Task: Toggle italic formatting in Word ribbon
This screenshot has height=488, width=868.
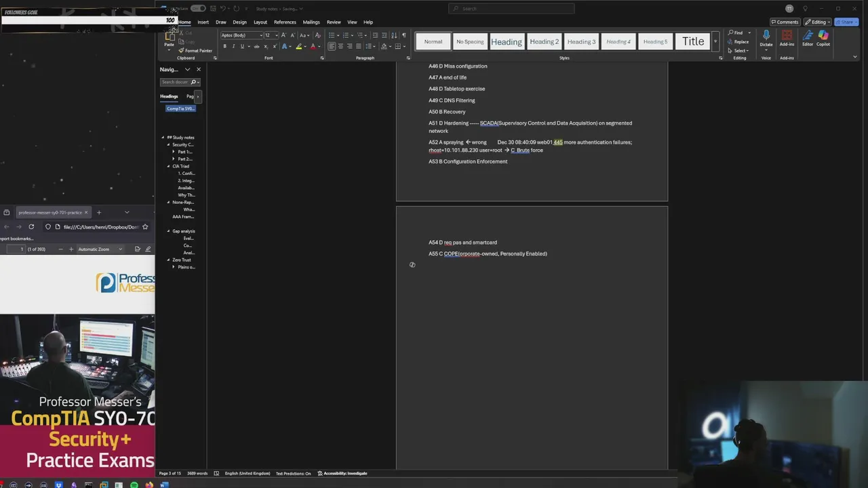Action: pyautogui.click(x=233, y=46)
